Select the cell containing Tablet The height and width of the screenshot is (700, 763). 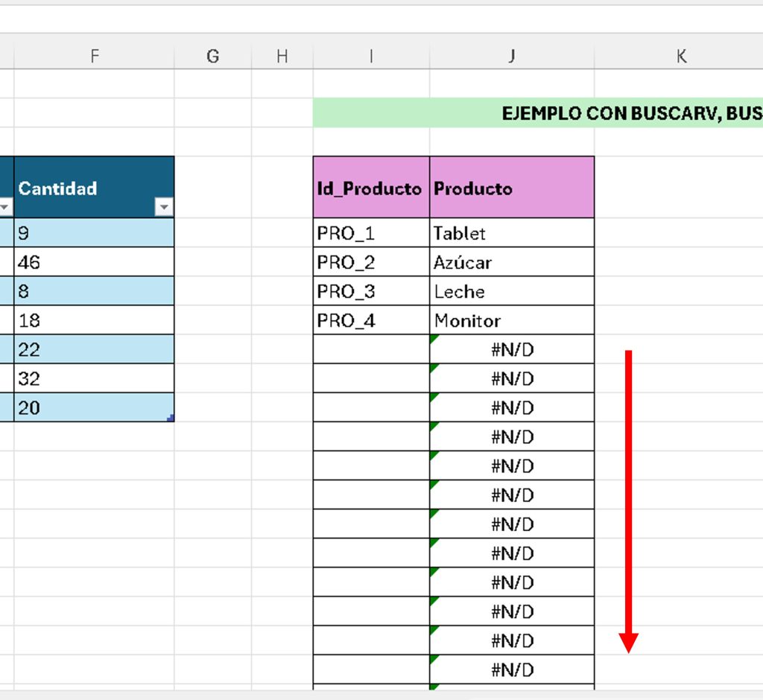[x=511, y=233]
